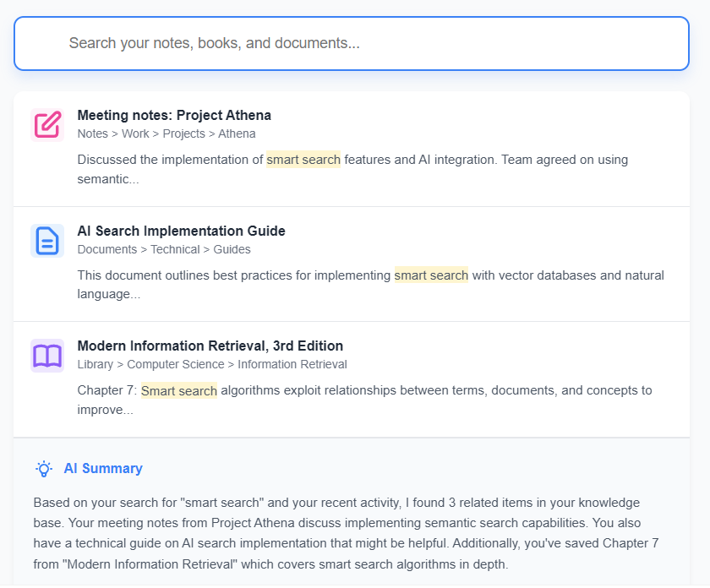Screen dimensions: 710x588
Task: Click the AI Summary heading
Action: point(103,469)
